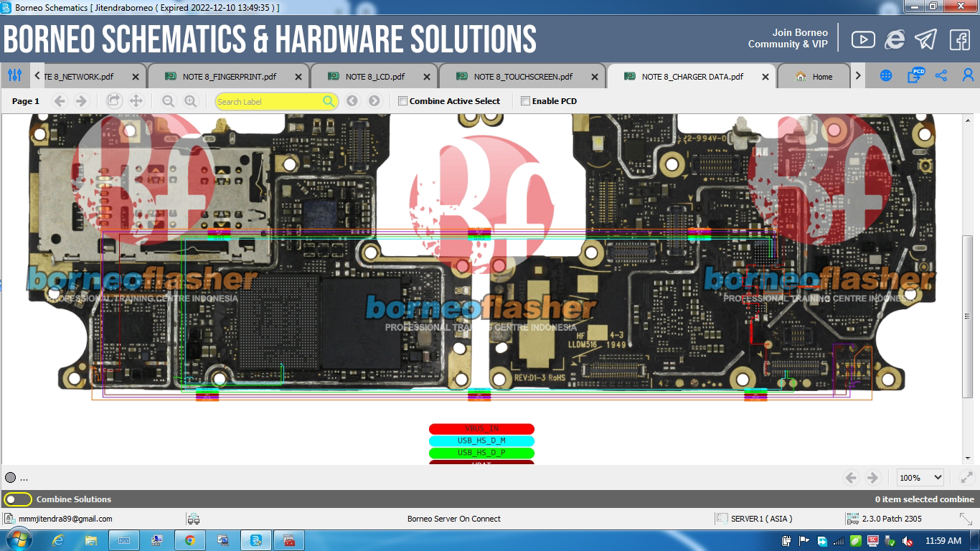
Task: Open Windows Explorer folder from taskbar
Action: point(90,540)
